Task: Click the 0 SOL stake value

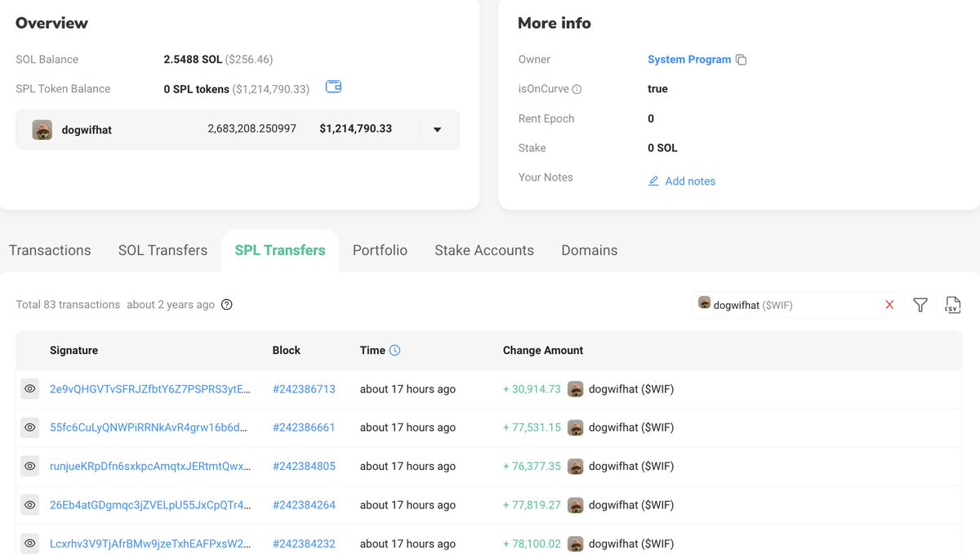Action: pyautogui.click(x=662, y=148)
